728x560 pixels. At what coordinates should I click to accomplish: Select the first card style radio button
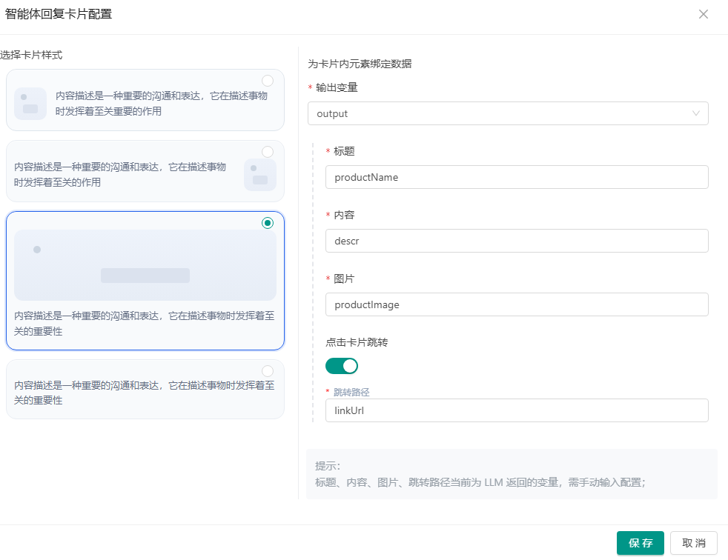(268, 81)
